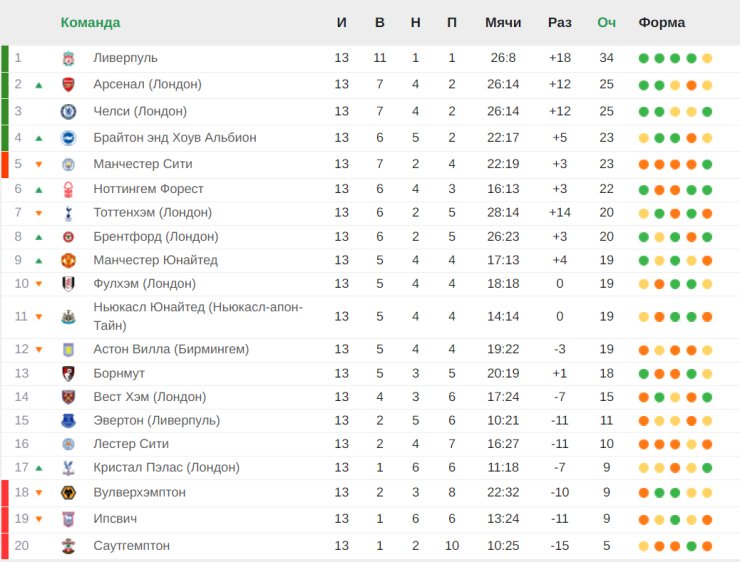Viewport: 740px width, 562px height.
Task: Open the Брайтон энд Хоув Альбион link
Action: (x=175, y=137)
